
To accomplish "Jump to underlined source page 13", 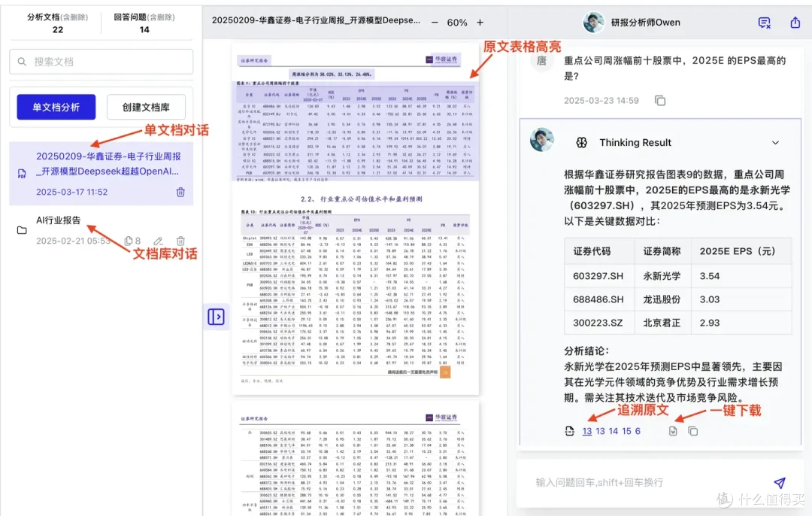I will [x=586, y=431].
